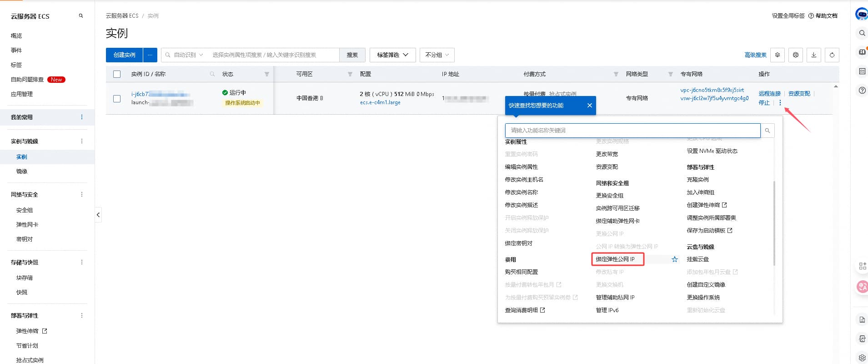Check the i-j6cb7 instance row checkbox

click(x=117, y=98)
